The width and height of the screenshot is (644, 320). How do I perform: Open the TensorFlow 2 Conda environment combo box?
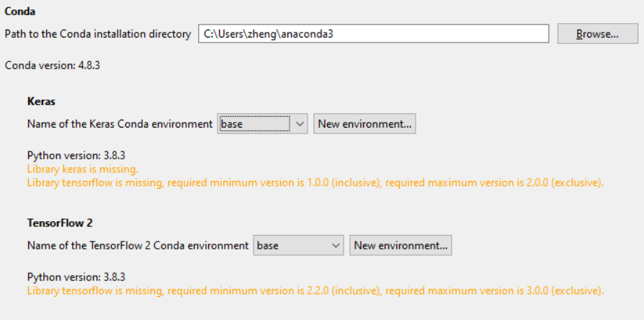[x=291, y=246]
